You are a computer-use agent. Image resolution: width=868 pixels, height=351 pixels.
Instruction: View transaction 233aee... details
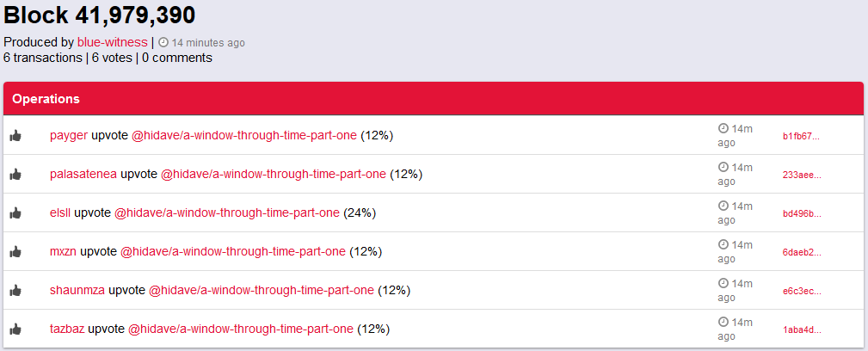coord(802,175)
